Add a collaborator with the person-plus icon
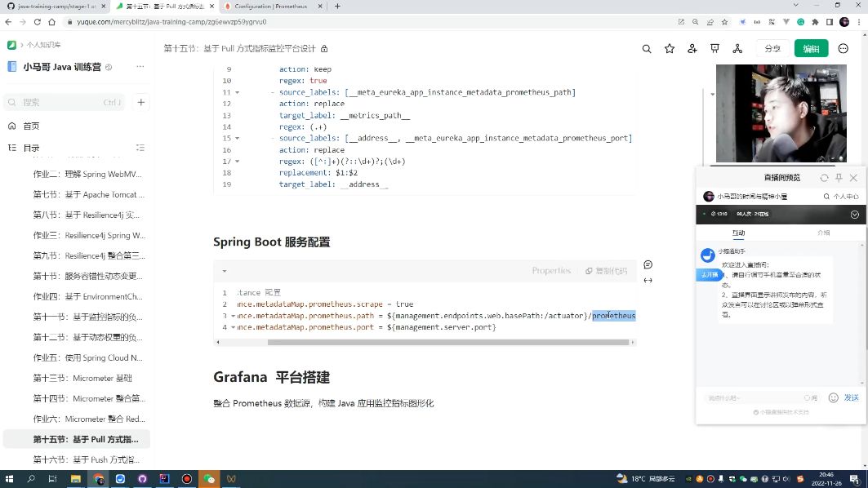This screenshot has width=868, height=488. [692, 49]
